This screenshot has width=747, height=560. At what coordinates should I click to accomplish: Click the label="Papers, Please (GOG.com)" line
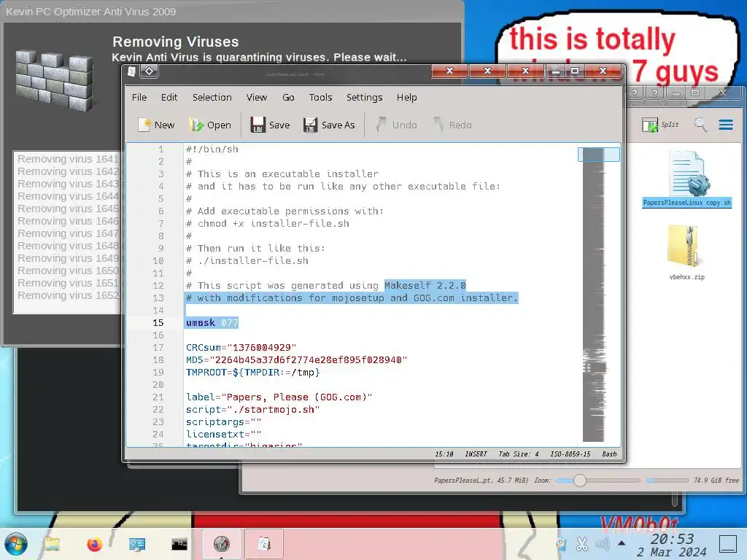coord(279,397)
